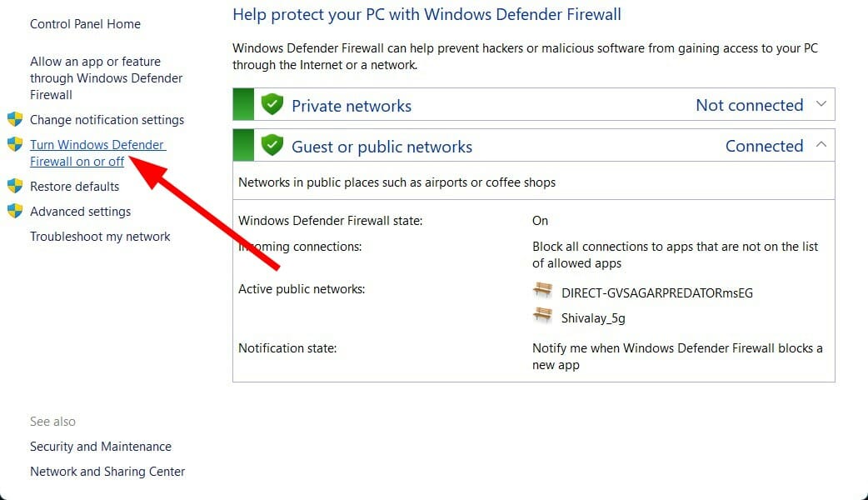Click Troubleshoot my network
The width and height of the screenshot is (868, 500).
point(98,236)
